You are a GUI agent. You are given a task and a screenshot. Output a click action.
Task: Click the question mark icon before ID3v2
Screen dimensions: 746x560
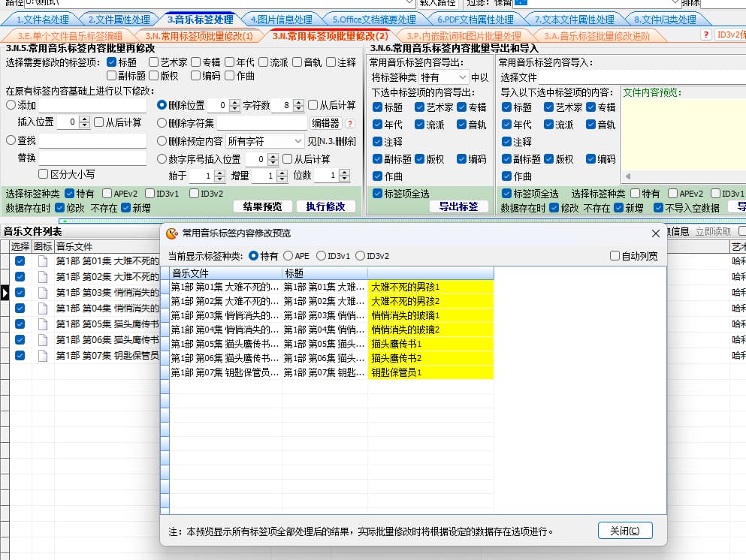(x=706, y=35)
